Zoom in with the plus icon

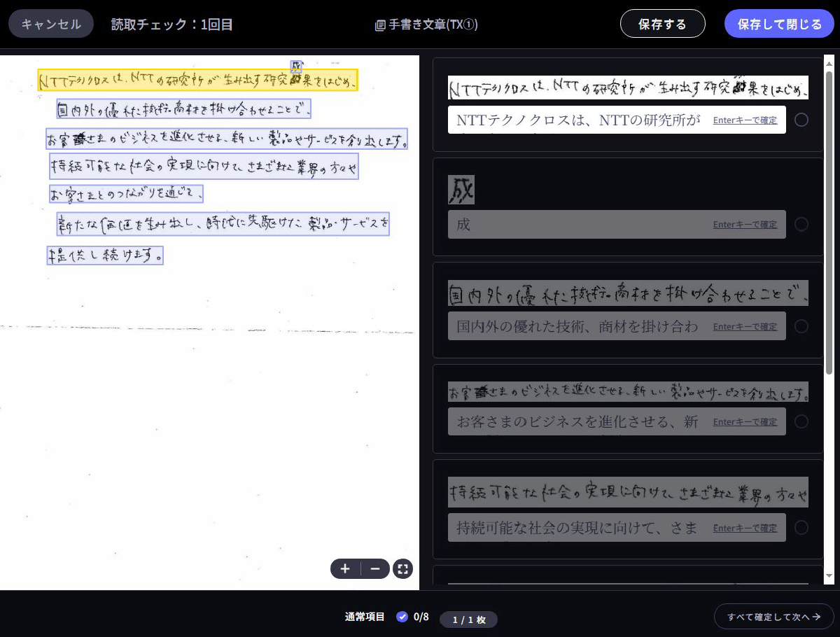point(345,568)
